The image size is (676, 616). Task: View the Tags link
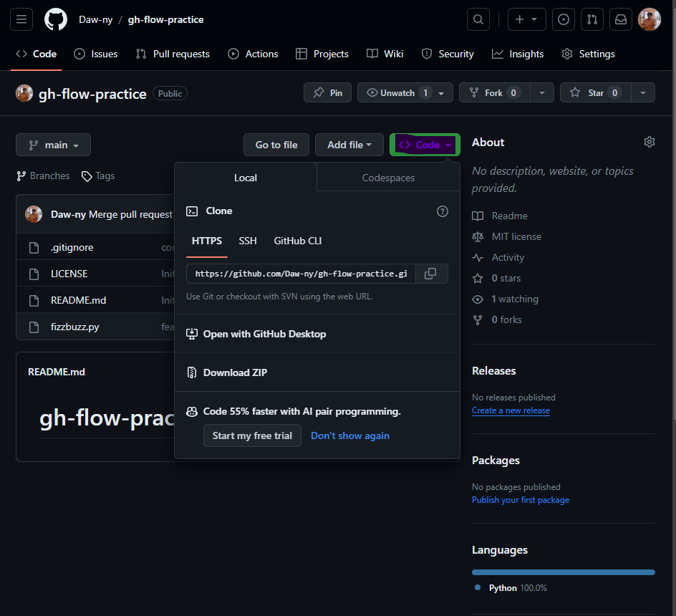98,176
